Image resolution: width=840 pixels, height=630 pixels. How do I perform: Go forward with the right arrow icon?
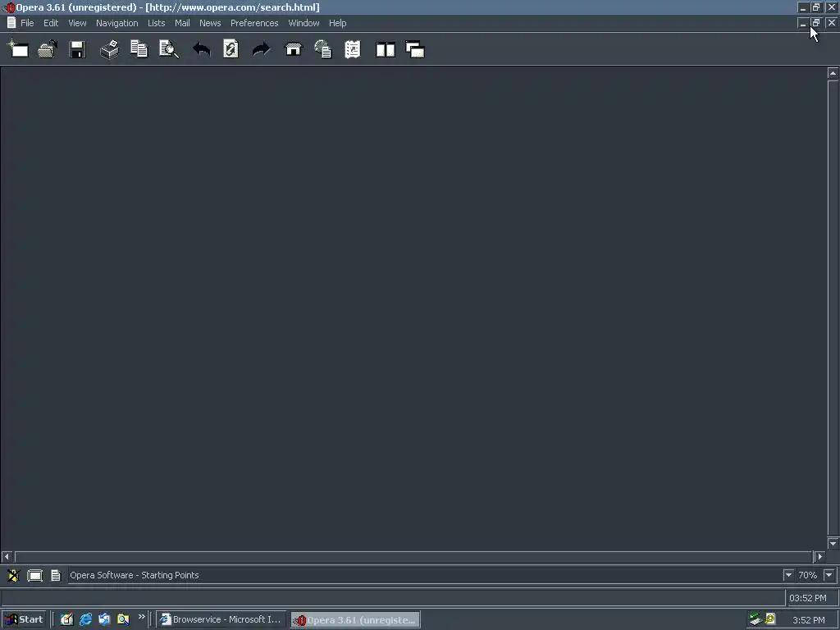tap(262, 49)
